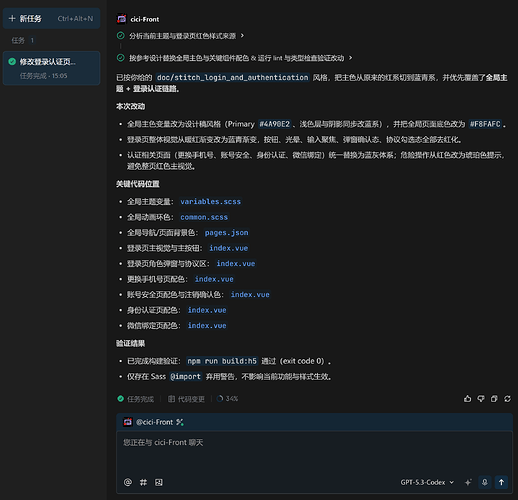Viewport: 518px width, 500px height.
Task: Click the 任务完成 status below the message
Action: point(136,399)
